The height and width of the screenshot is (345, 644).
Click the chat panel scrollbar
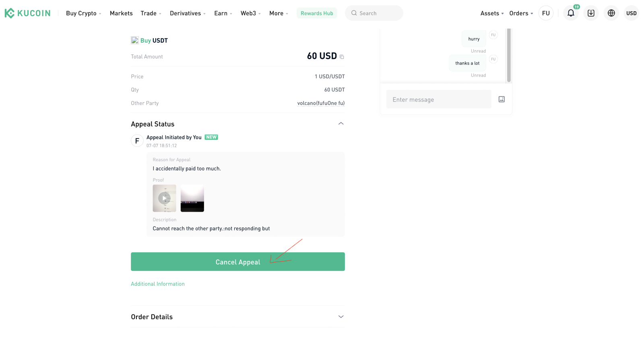coord(509,55)
